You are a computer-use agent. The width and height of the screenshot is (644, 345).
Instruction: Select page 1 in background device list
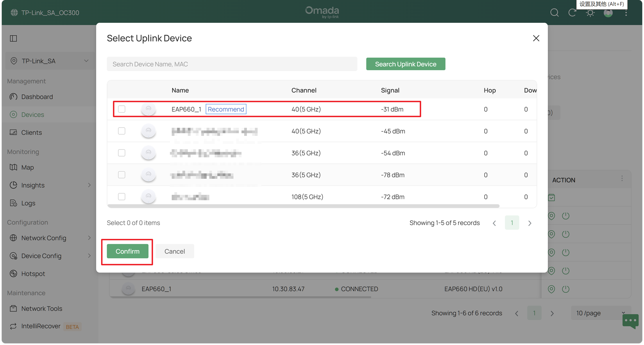coord(534,313)
